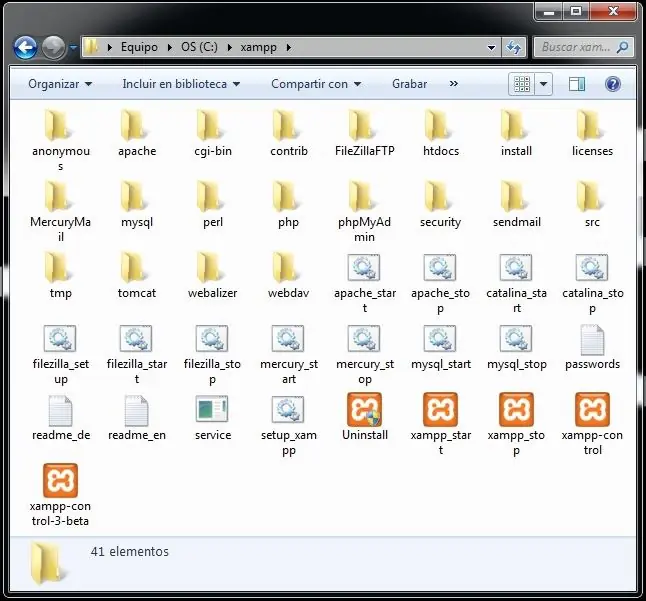Expand the arrow after Equipo in path
The width and height of the screenshot is (646, 601).
(x=170, y=47)
